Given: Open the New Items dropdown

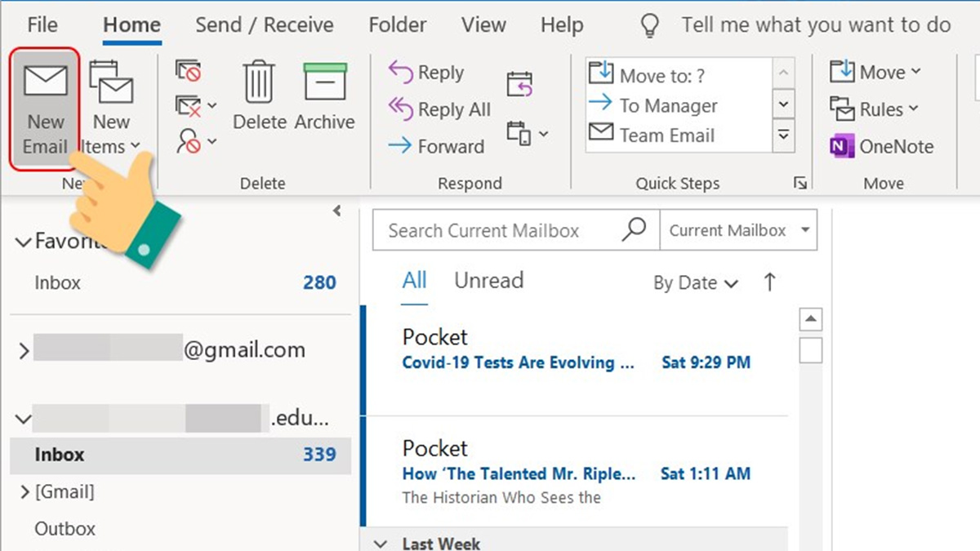Looking at the screenshot, I should (111, 109).
